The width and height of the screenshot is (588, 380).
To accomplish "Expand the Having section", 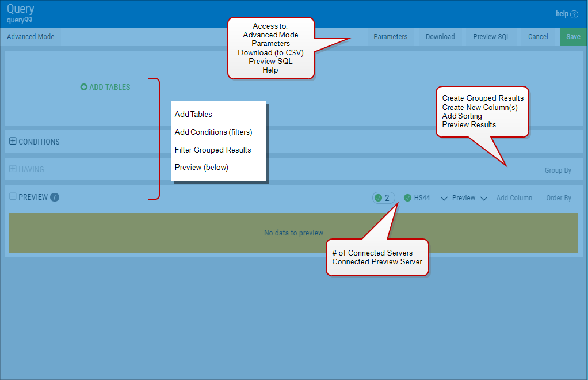I will click(13, 169).
